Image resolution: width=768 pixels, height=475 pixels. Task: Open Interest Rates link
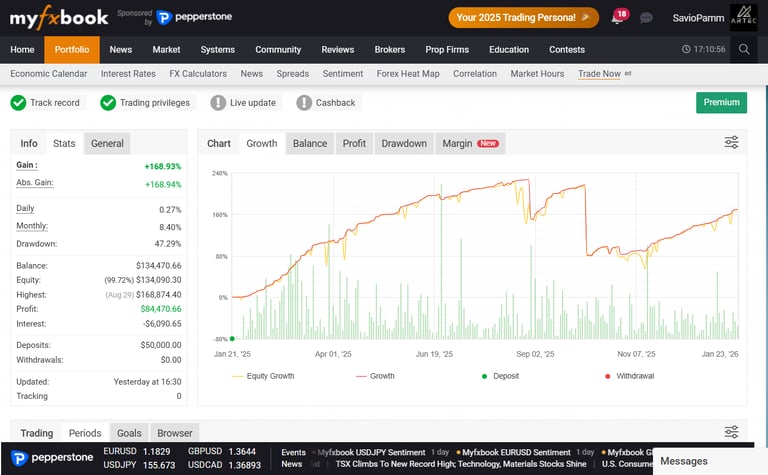tap(128, 74)
